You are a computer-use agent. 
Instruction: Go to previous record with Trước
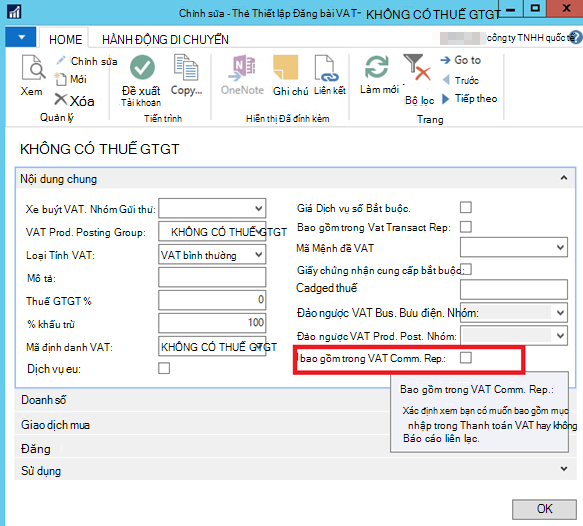(x=460, y=80)
